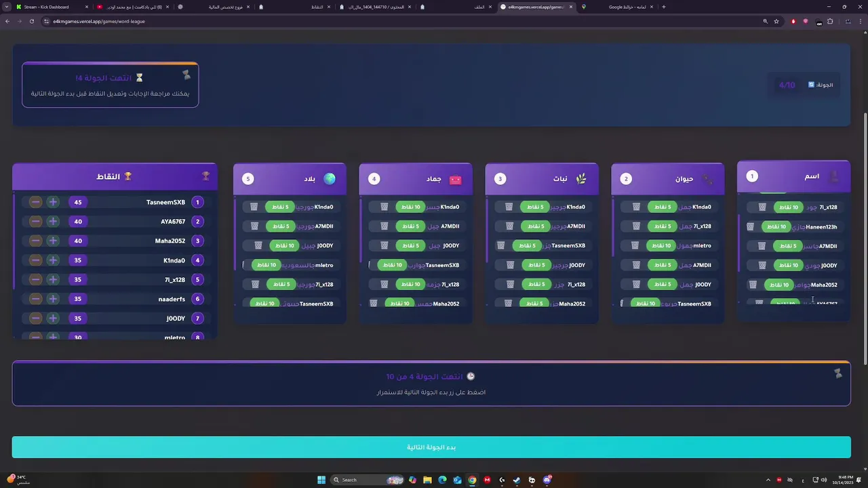The width and height of the screenshot is (868, 488).
Task: Increase AYA6767's score with plus
Action: tap(53, 222)
